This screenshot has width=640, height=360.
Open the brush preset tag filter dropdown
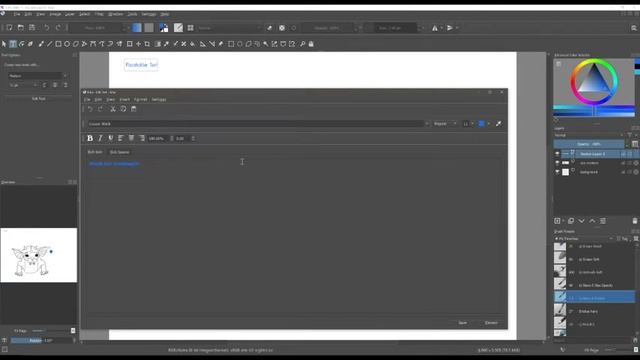point(584,239)
